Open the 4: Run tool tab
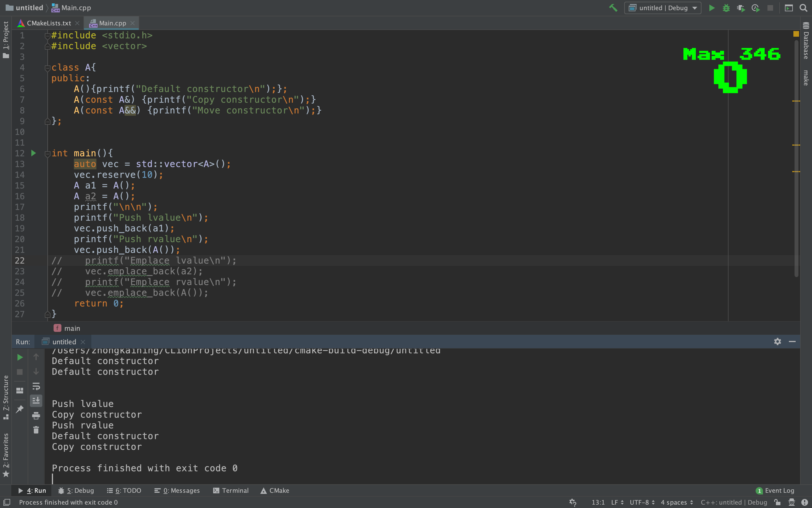 coord(32,491)
